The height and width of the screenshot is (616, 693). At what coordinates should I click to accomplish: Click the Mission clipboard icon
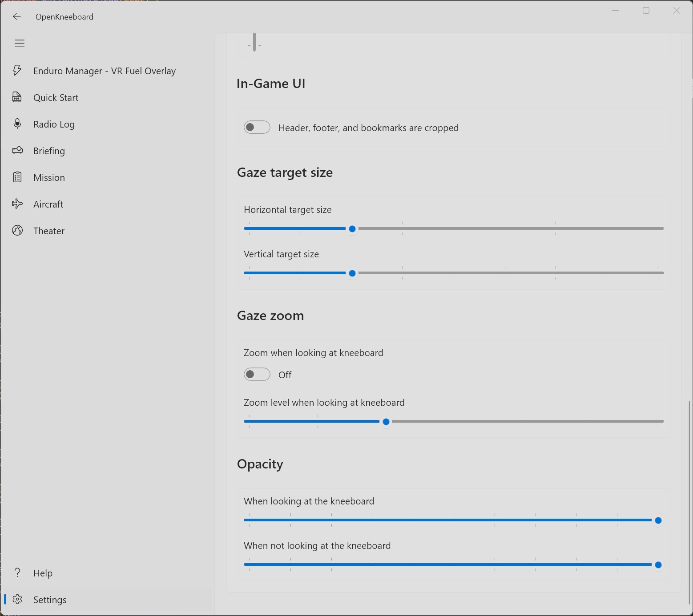pos(17,177)
